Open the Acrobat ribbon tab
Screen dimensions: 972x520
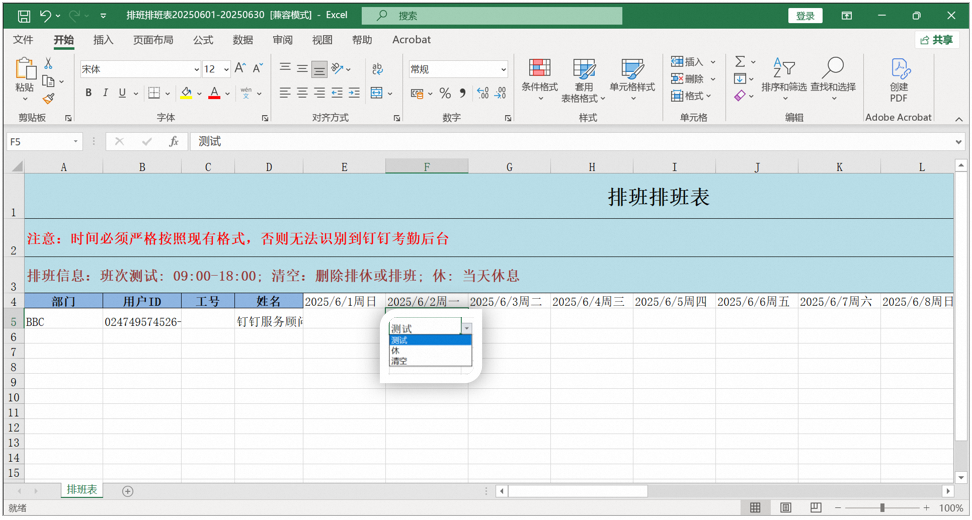click(412, 40)
